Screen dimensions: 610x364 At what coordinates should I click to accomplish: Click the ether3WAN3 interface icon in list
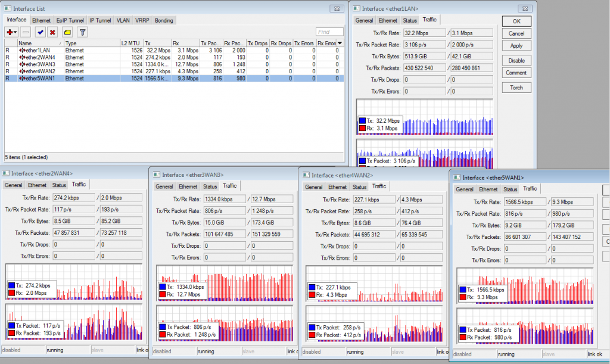click(x=22, y=64)
